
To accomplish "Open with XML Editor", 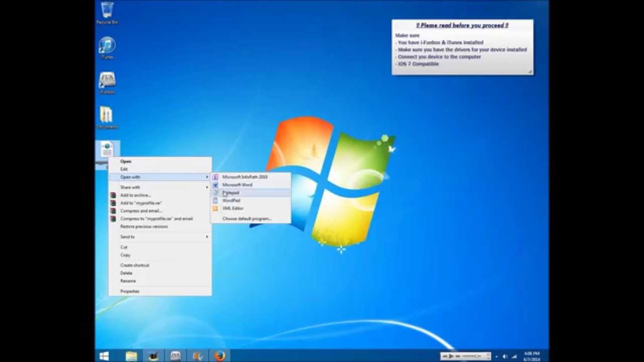I will point(251,208).
